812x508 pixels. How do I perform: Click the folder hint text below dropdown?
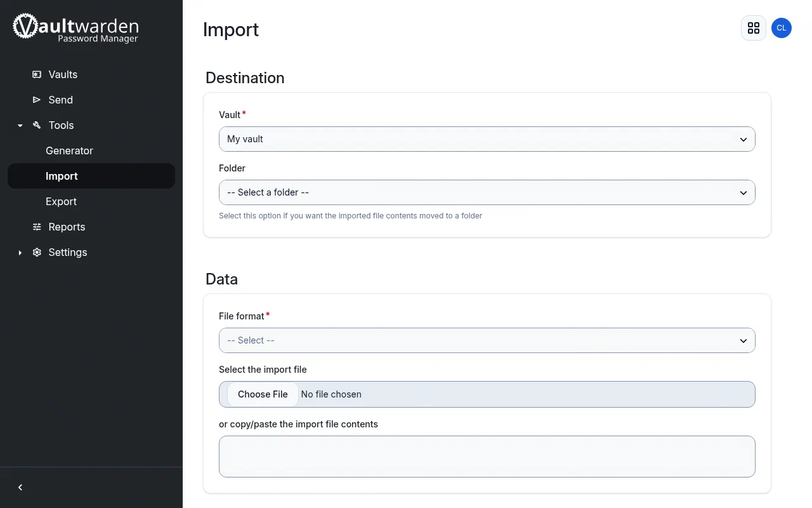351,216
